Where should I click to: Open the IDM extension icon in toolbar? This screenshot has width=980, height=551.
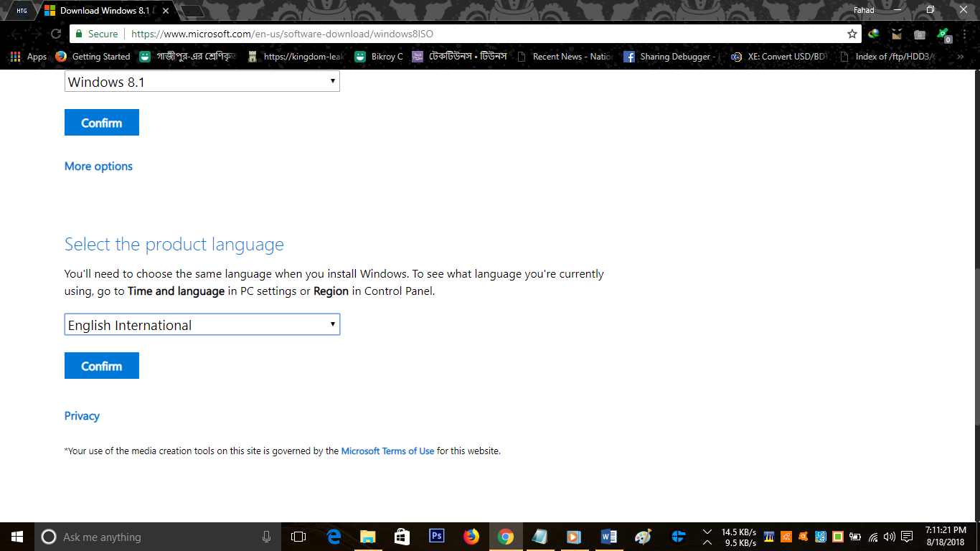[x=873, y=34]
